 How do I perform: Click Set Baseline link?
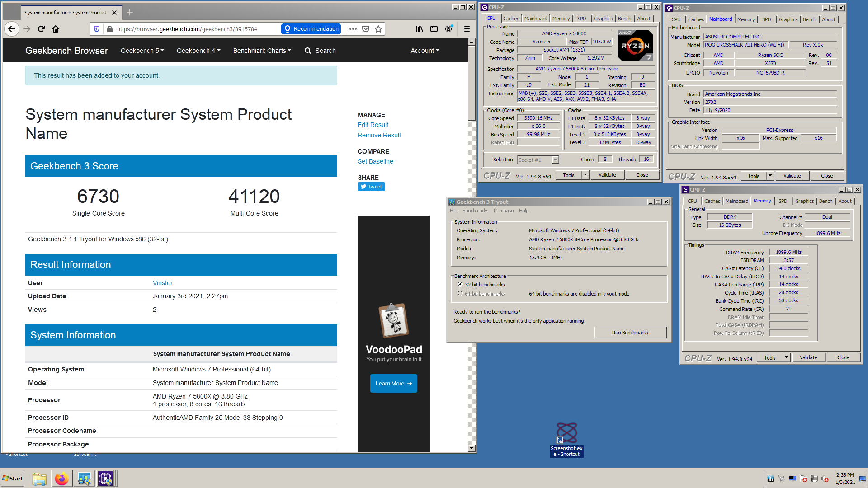point(375,161)
